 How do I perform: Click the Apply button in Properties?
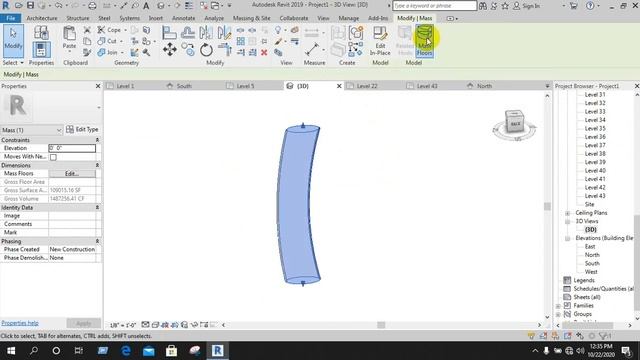coord(84,323)
